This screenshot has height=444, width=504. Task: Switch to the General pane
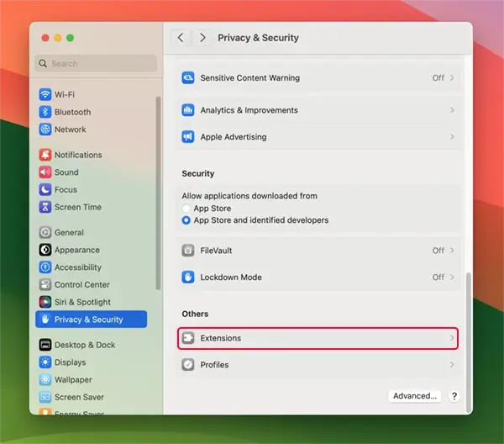92,232
